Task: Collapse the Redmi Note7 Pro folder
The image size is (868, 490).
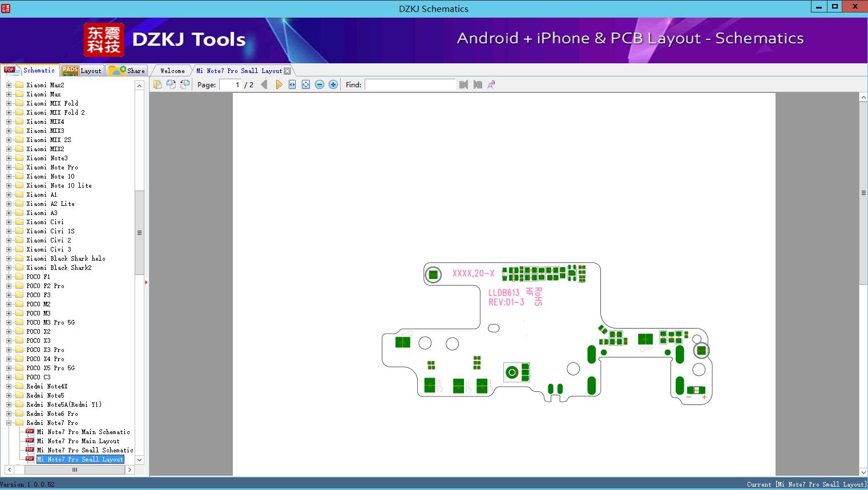Action: [9, 423]
